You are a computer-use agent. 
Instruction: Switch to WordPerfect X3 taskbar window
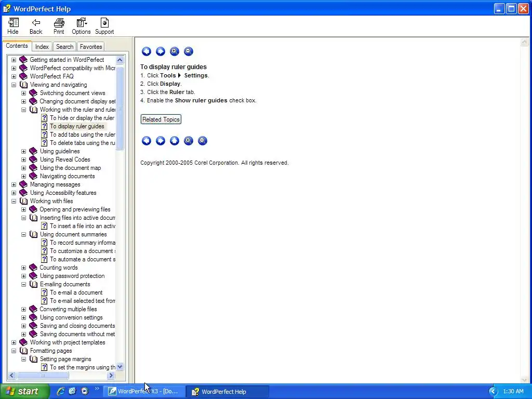point(144,391)
